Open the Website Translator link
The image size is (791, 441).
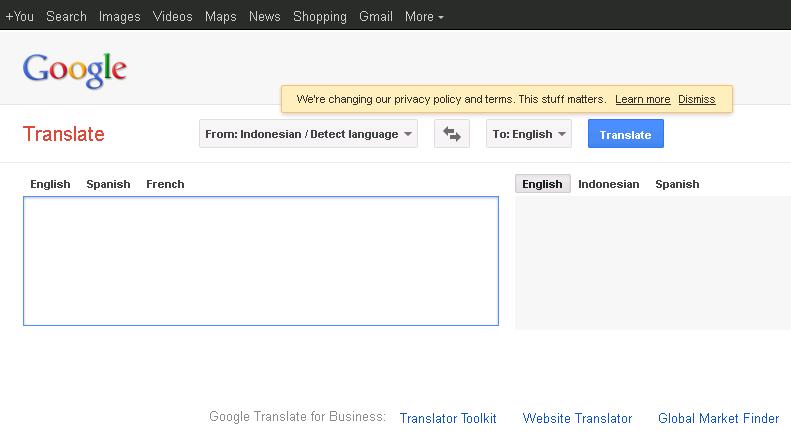click(x=577, y=418)
